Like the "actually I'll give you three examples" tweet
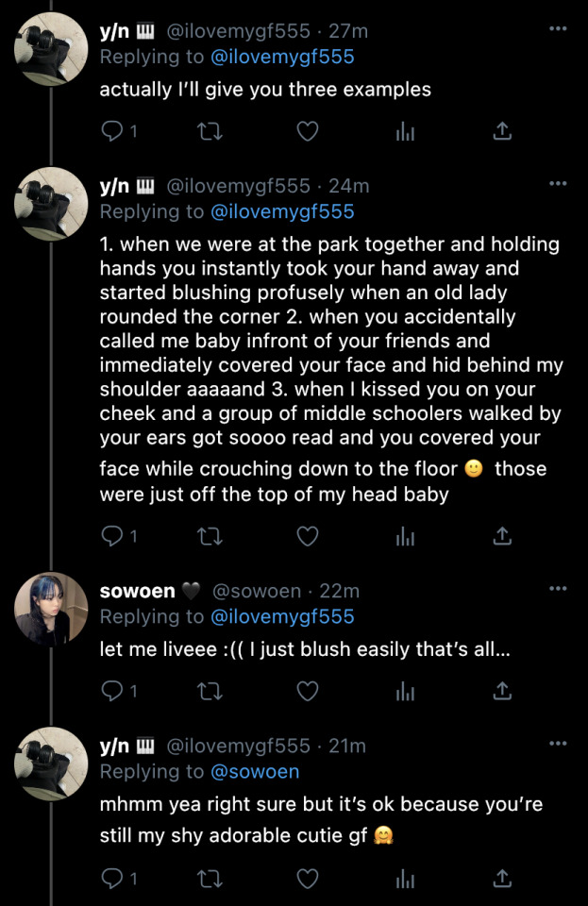588x906 pixels. click(308, 132)
